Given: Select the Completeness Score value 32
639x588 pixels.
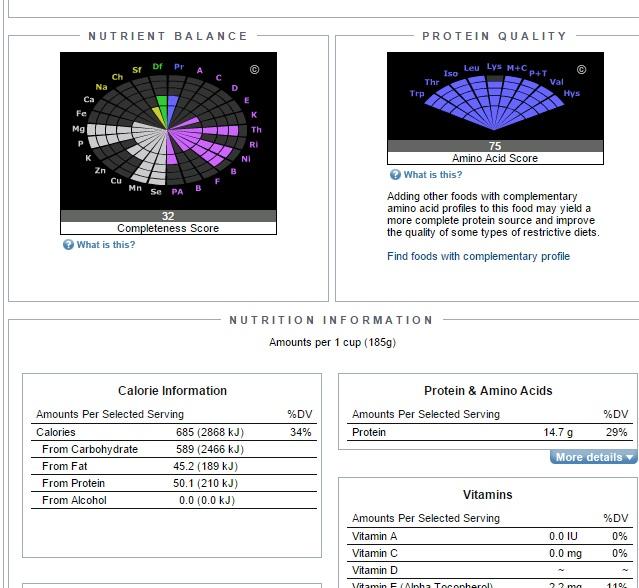Looking at the screenshot, I should point(168,216).
